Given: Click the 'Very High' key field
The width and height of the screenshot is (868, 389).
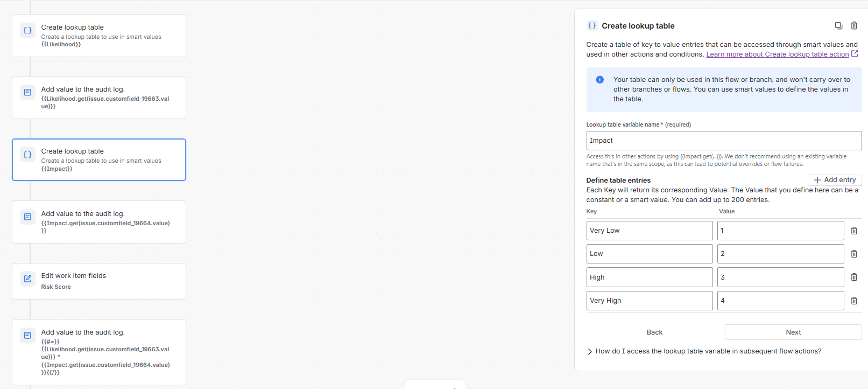Looking at the screenshot, I should (650, 301).
